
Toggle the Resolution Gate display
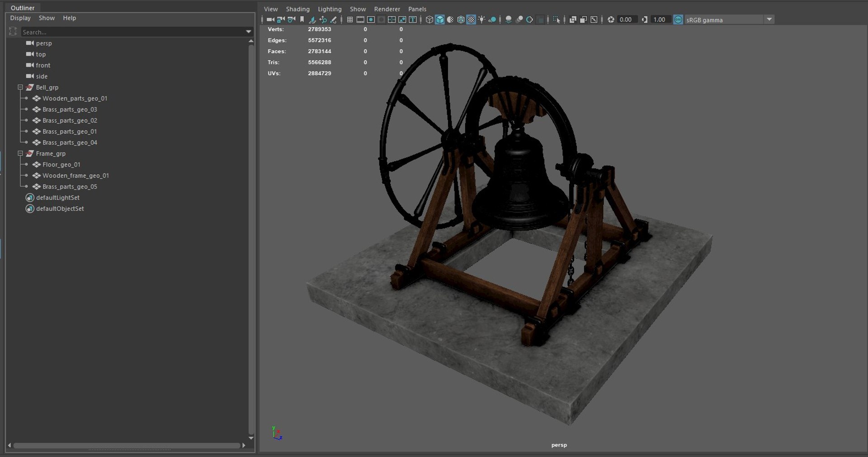pos(371,19)
